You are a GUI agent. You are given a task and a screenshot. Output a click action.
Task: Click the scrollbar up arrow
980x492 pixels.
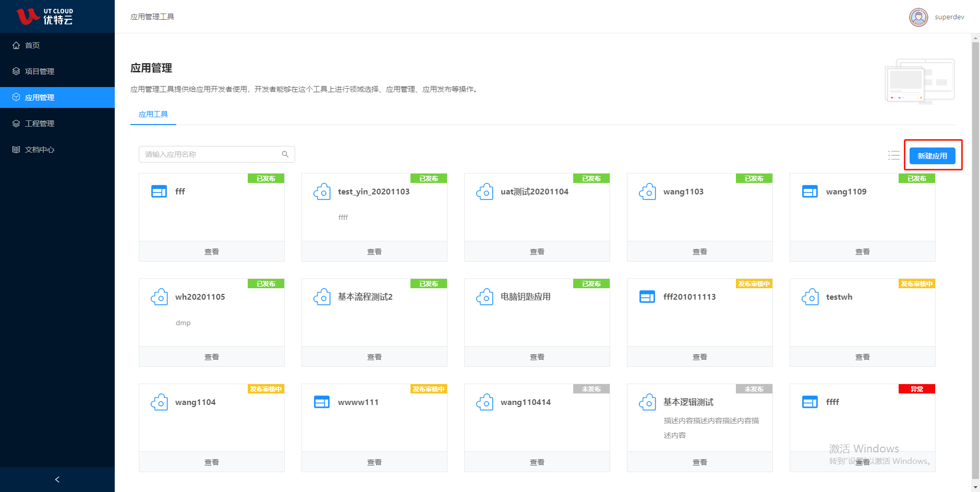pyautogui.click(x=975, y=38)
